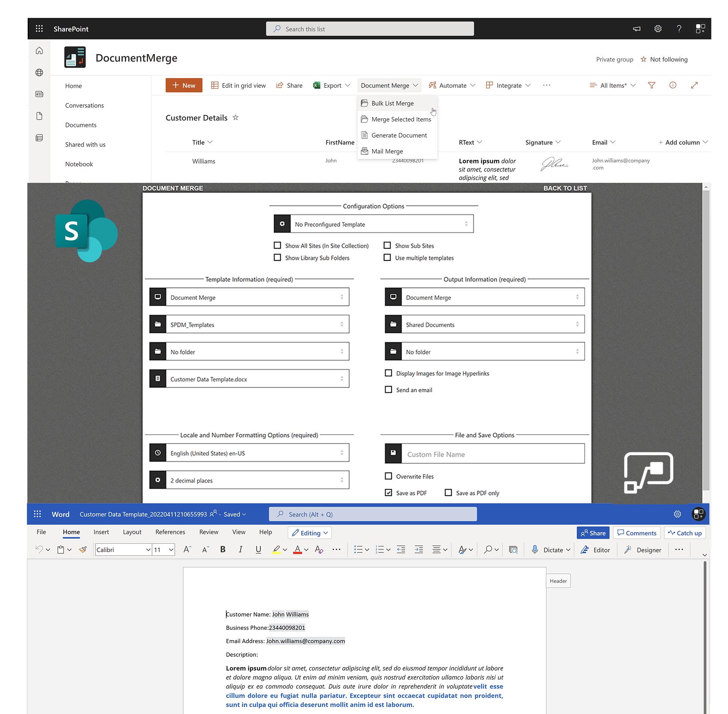Check the Send an email option
Screen dimensions: 728x714
click(x=388, y=389)
